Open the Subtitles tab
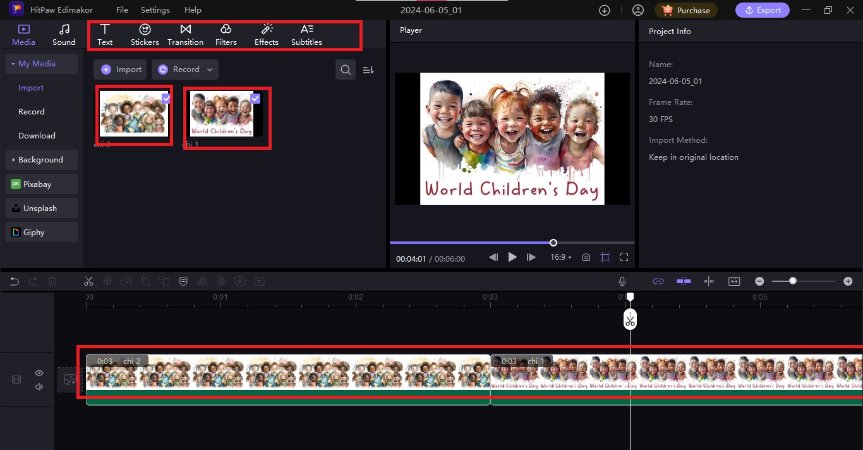This screenshot has width=863, height=450. [307, 35]
